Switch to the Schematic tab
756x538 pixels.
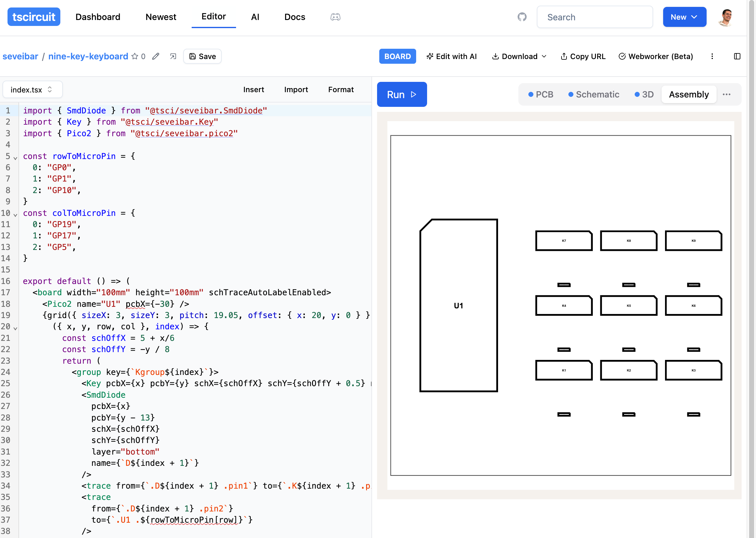[594, 94]
